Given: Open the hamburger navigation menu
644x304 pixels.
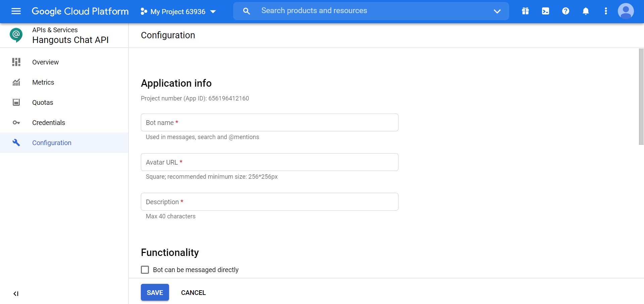Looking at the screenshot, I should pos(16,11).
